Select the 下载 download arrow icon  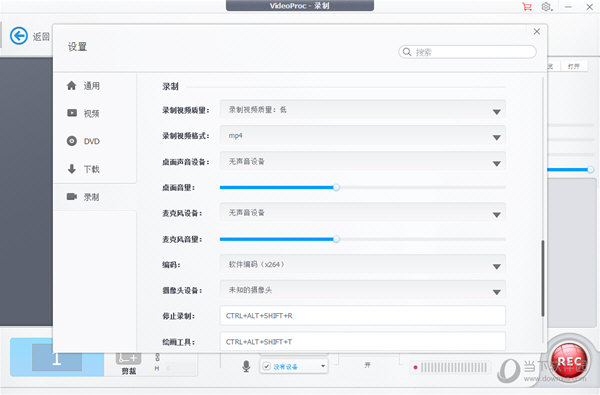click(x=72, y=169)
